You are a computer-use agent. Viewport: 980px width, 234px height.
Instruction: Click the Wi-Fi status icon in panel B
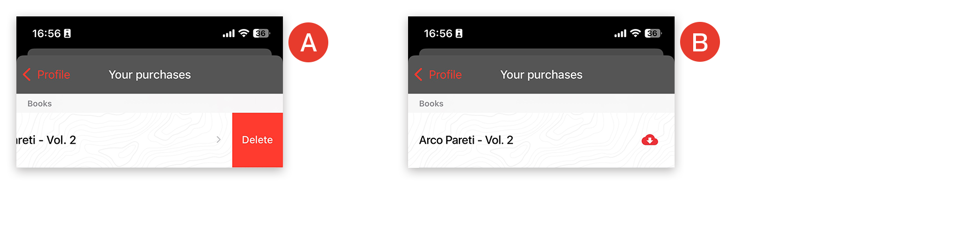click(635, 33)
